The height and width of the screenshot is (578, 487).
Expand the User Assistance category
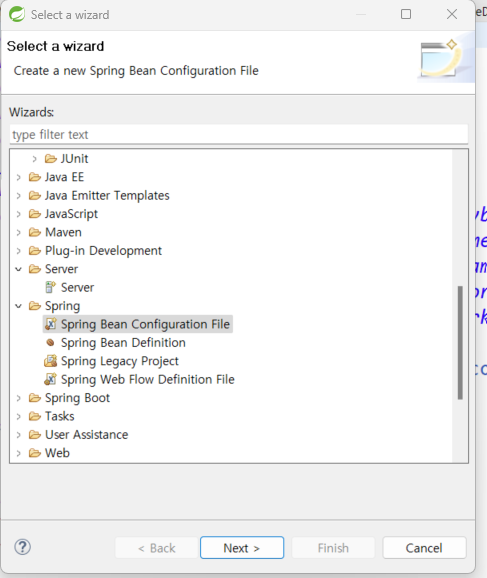pyautogui.click(x=18, y=435)
